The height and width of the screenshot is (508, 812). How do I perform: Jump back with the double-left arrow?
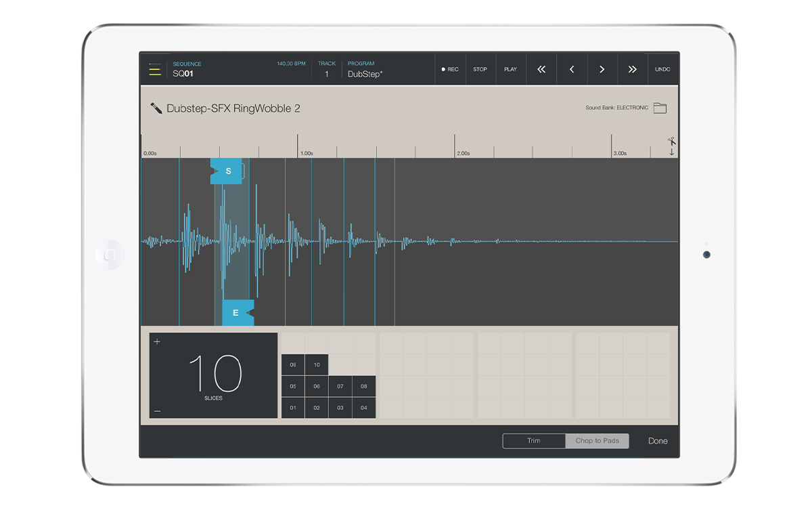point(541,69)
